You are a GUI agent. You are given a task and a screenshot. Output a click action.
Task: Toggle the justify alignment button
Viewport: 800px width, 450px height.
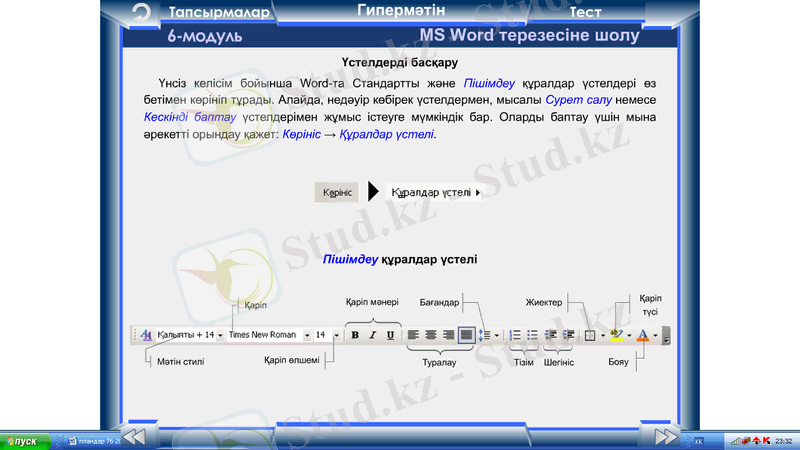tap(466, 335)
